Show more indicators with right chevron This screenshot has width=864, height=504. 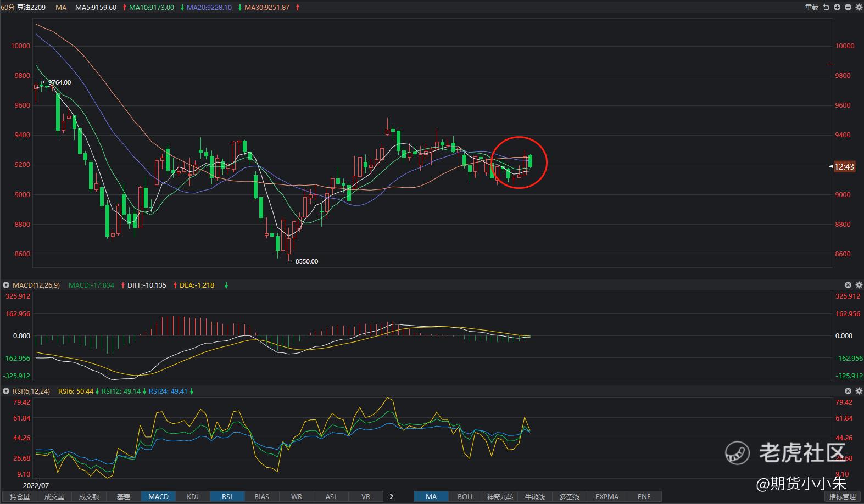click(x=392, y=496)
